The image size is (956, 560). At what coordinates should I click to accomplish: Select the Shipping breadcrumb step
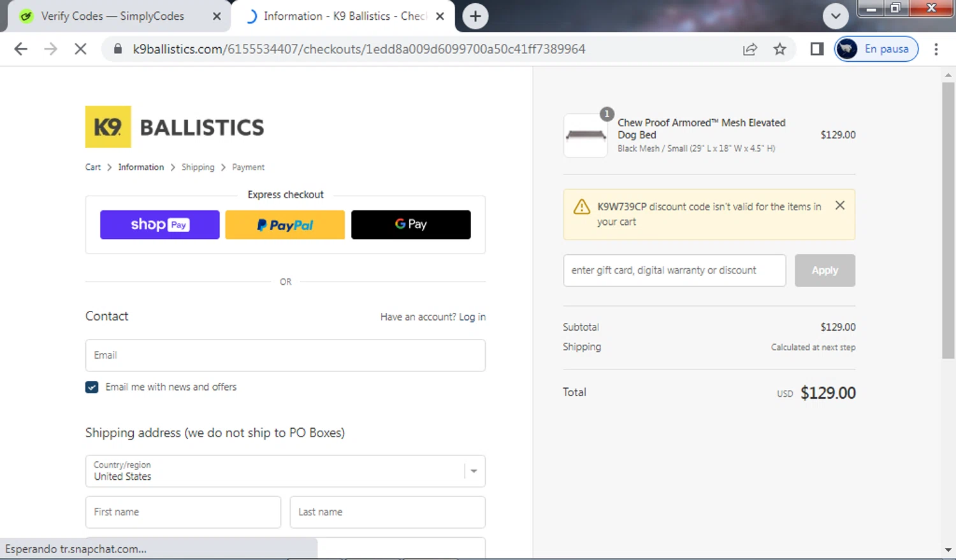coord(198,167)
